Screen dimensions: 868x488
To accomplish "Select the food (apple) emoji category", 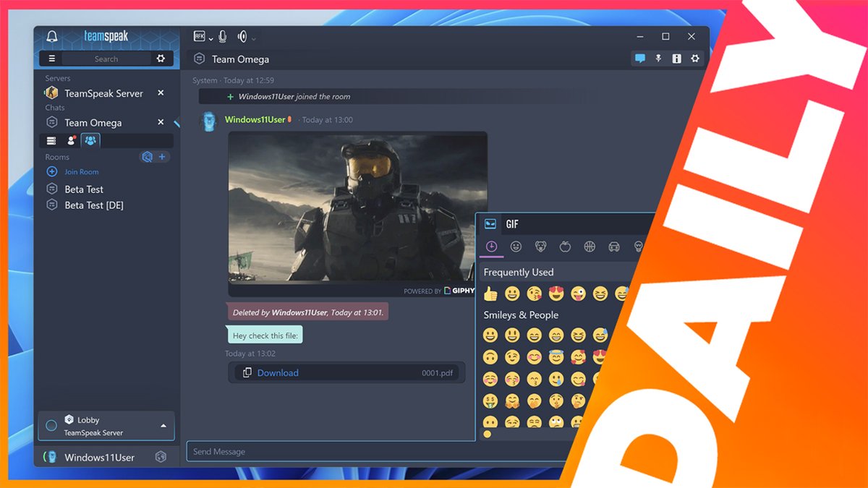I will tap(565, 247).
